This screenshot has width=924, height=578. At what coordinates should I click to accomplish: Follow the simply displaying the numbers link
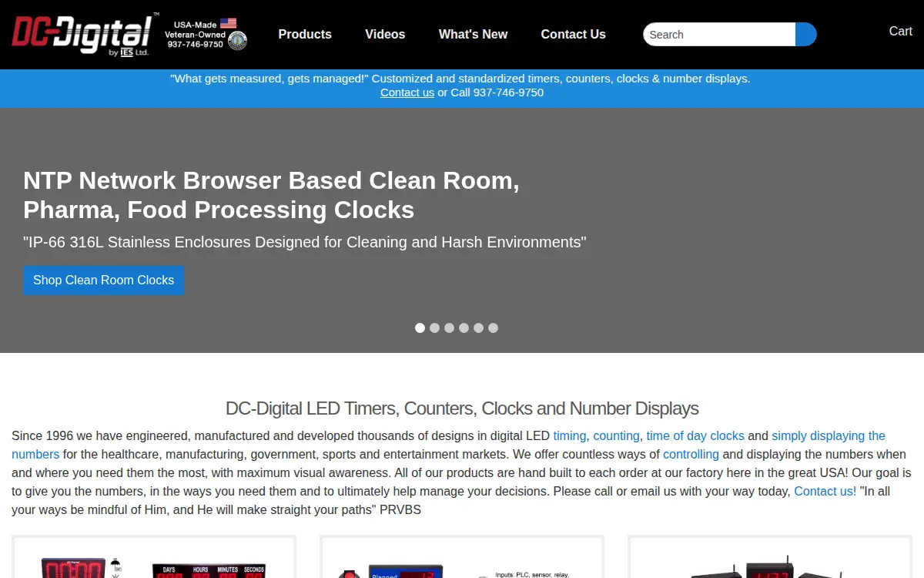(829, 436)
